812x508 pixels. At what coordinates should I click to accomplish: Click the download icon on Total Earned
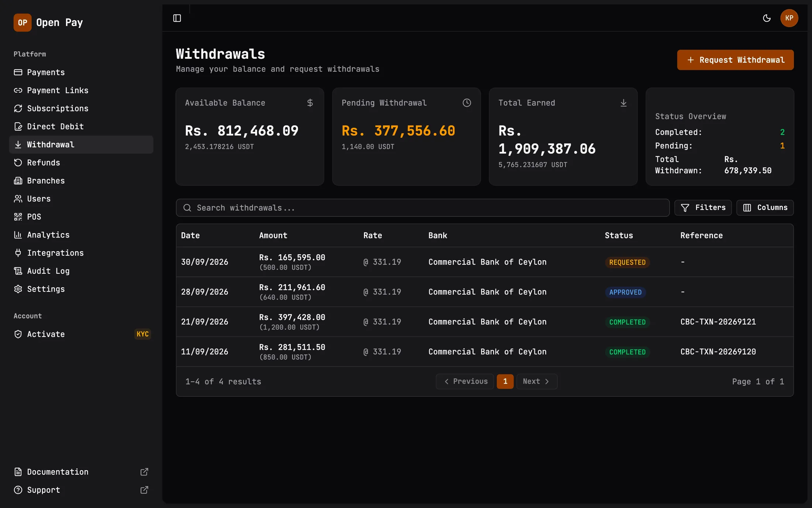[623, 103]
